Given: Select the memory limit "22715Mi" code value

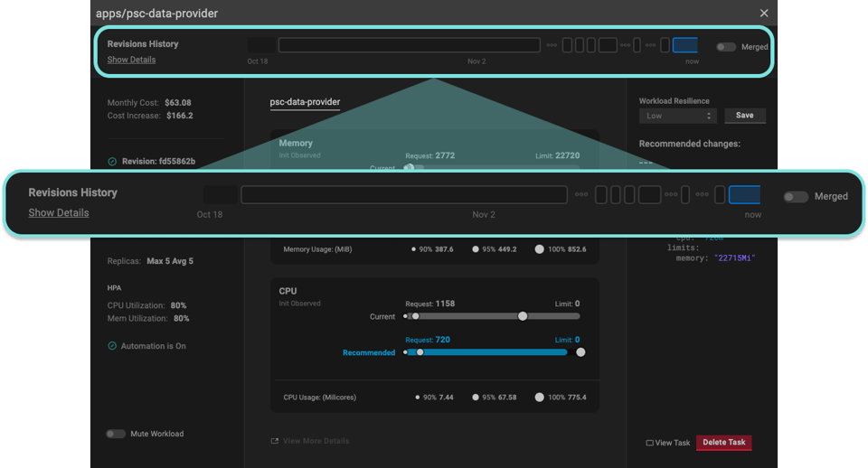Looking at the screenshot, I should coord(734,257).
